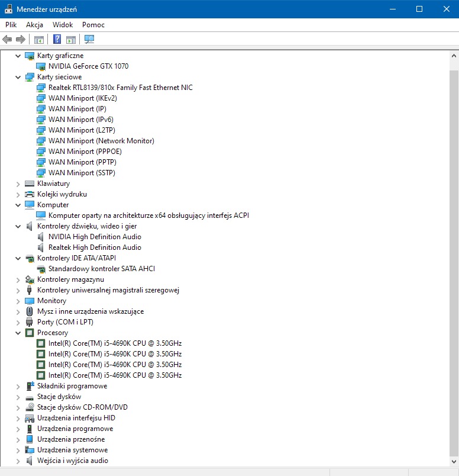The width and height of the screenshot is (459, 476).
Task: Click the Monitory category icon
Action: [x=30, y=301]
